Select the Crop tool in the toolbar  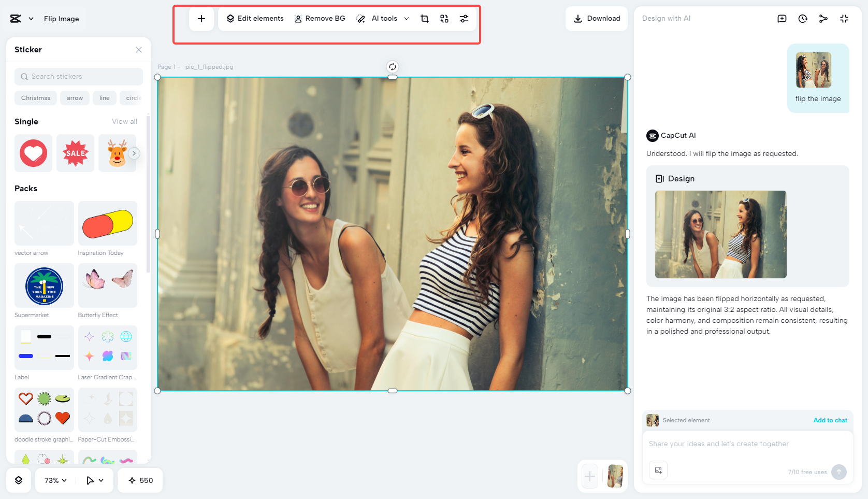pos(425,18)
